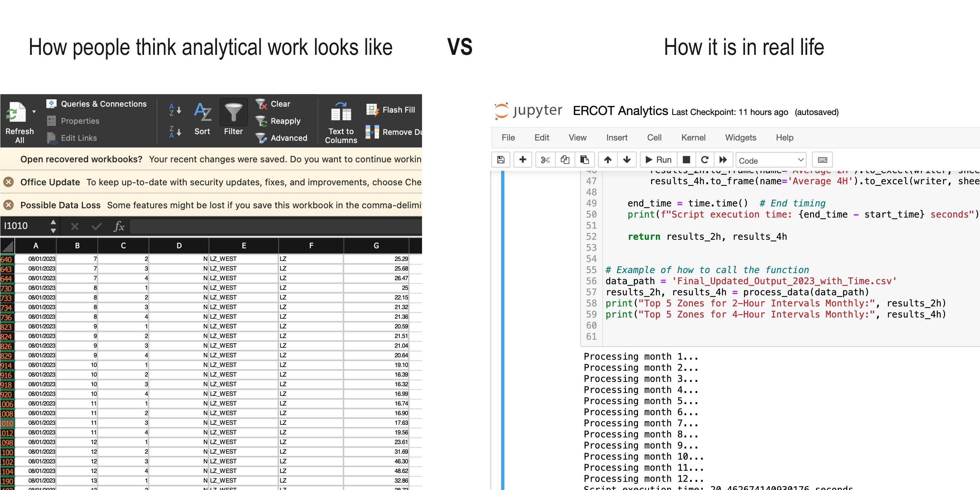The width and height of the screenshot is (980, 490).
Task: Restart the Jupyter kernel
Action: point(705,160)
